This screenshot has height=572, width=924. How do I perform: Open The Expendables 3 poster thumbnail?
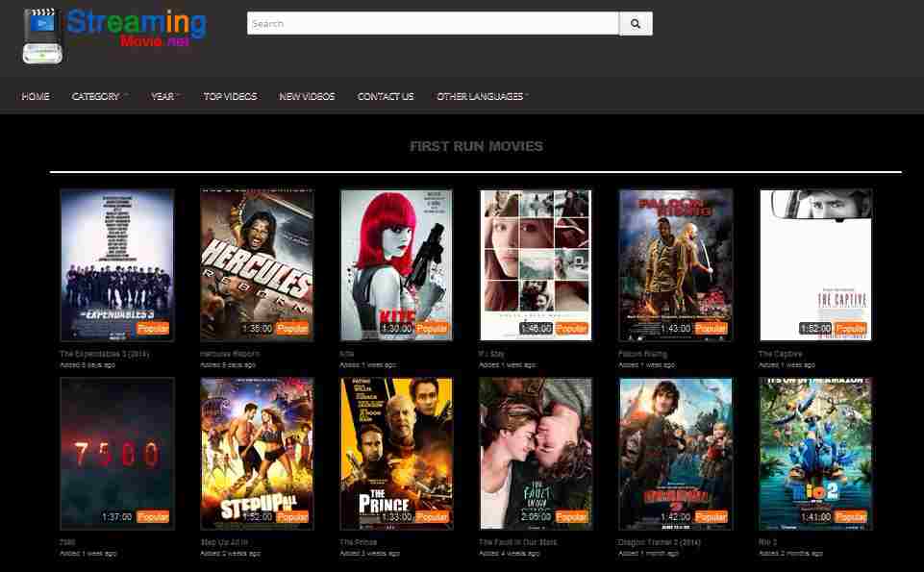point(117,265)
